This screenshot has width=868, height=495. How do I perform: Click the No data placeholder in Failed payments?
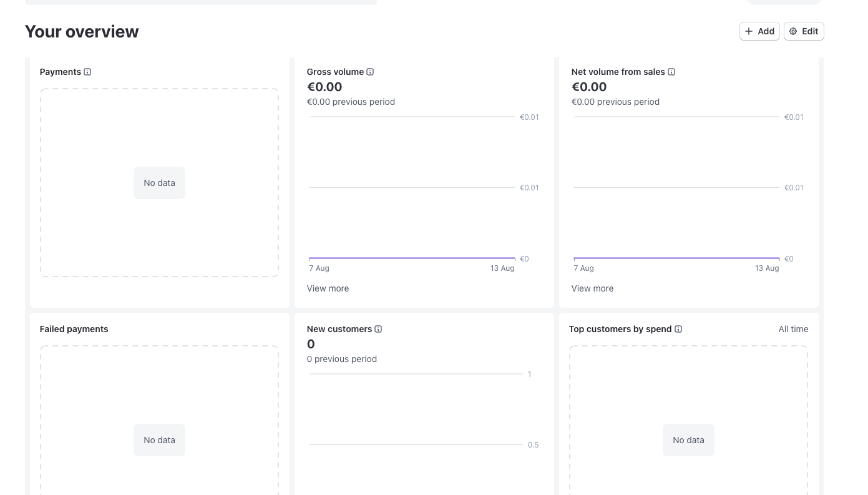pos(159,439)
